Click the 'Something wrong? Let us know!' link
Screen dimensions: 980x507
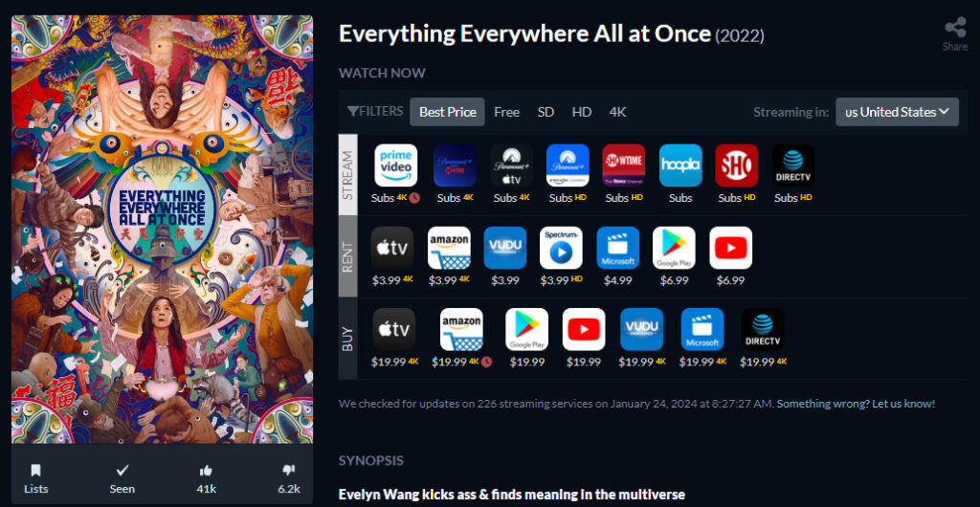click(x=856, y=404)
